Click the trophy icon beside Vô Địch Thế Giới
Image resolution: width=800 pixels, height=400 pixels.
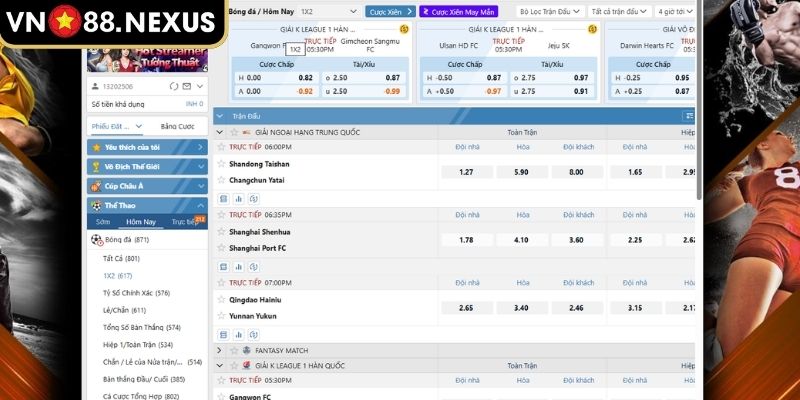[x=96, y=166]
